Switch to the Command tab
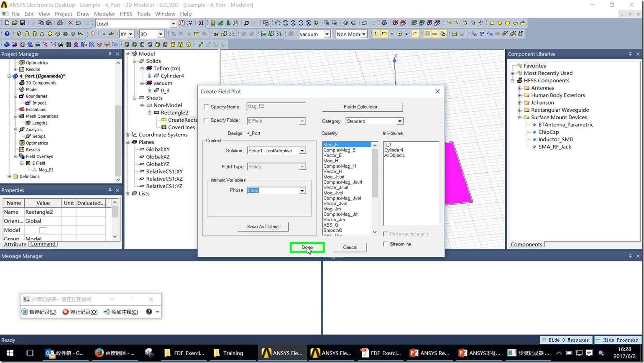Viewport: 644px width, 363px height. tap(43, 244)
